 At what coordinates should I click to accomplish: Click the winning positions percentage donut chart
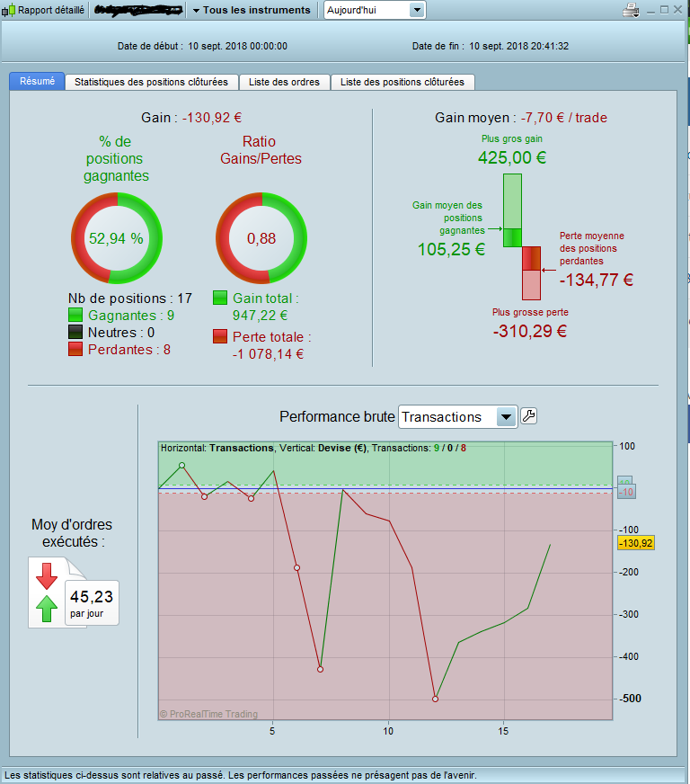(117, 238)
